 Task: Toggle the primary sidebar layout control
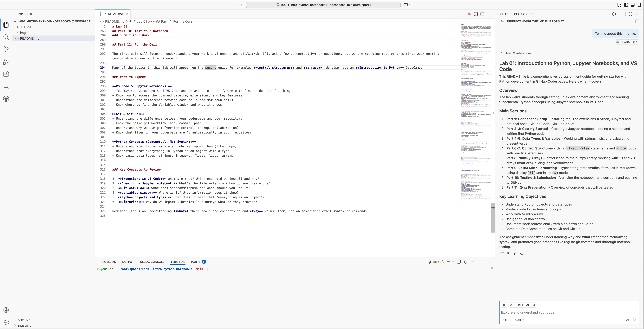[x=626, y=5]
